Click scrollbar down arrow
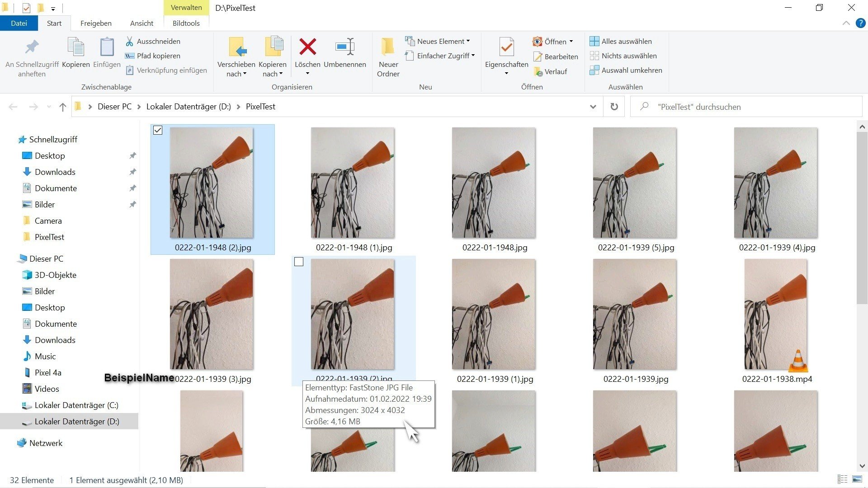 coord(862,466)
